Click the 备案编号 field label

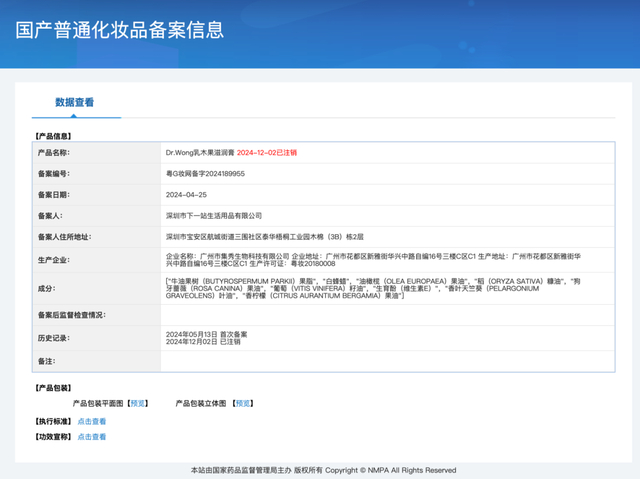pos(54,174)
